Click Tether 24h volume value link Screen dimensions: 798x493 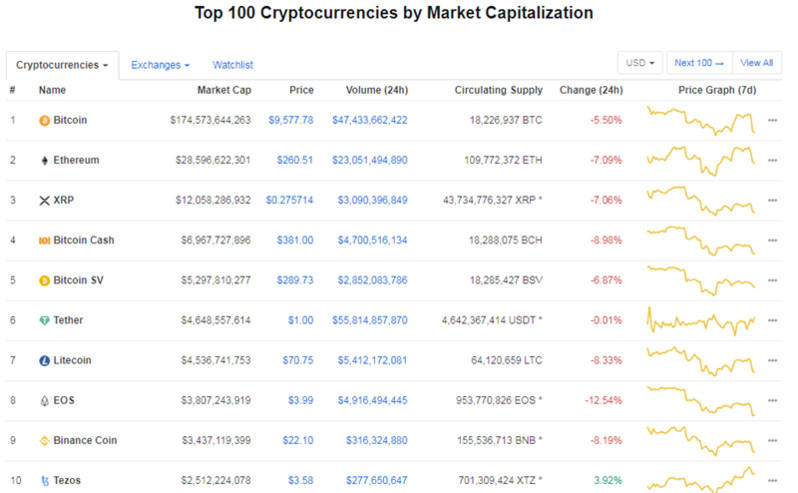(x=369, y=320)
